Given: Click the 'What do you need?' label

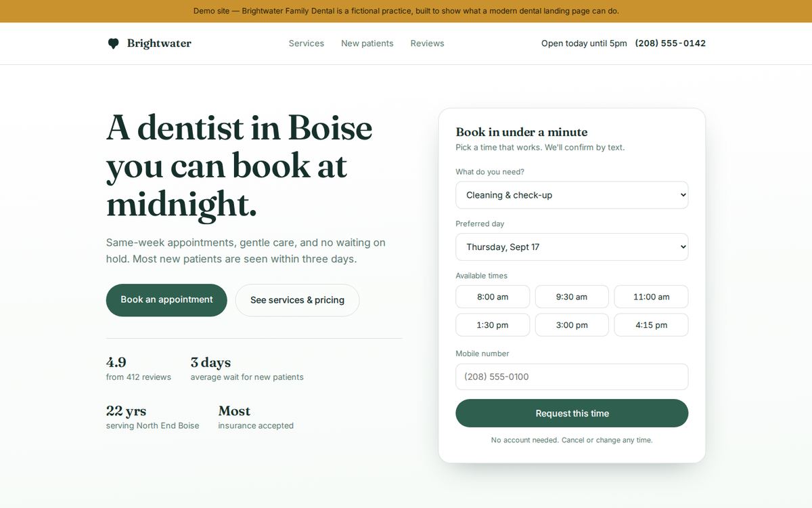Looking at the screenshot, I should click(x=490, y=172).
